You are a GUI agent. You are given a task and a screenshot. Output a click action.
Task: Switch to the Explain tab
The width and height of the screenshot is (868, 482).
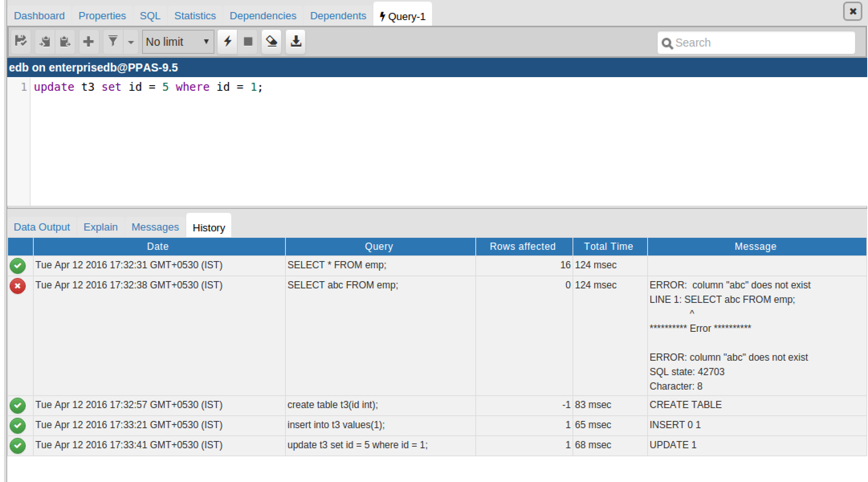[x=100, y=227]
